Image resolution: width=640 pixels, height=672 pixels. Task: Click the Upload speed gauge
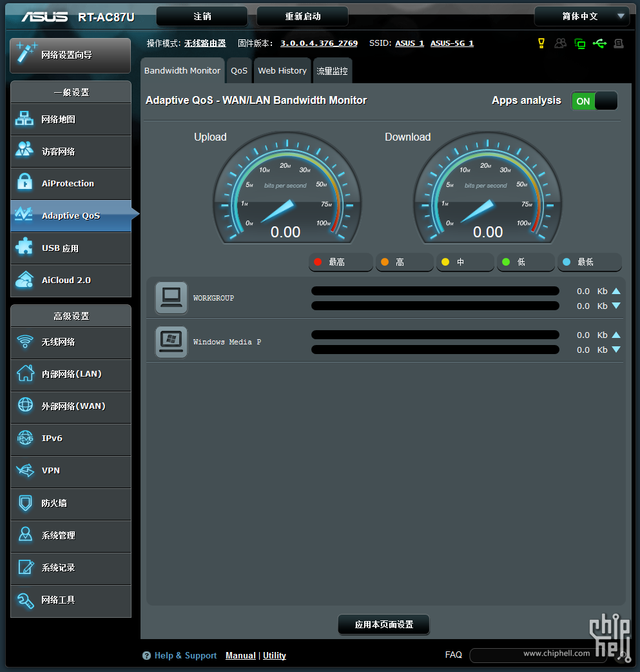pos(287,188)
